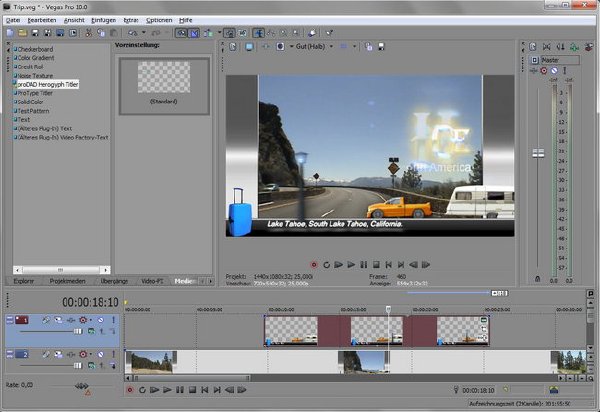The width and height of the screenshot is (600, 412).
Task: Open Master bus FX red gear icon
Action: (x=543, y=71)
